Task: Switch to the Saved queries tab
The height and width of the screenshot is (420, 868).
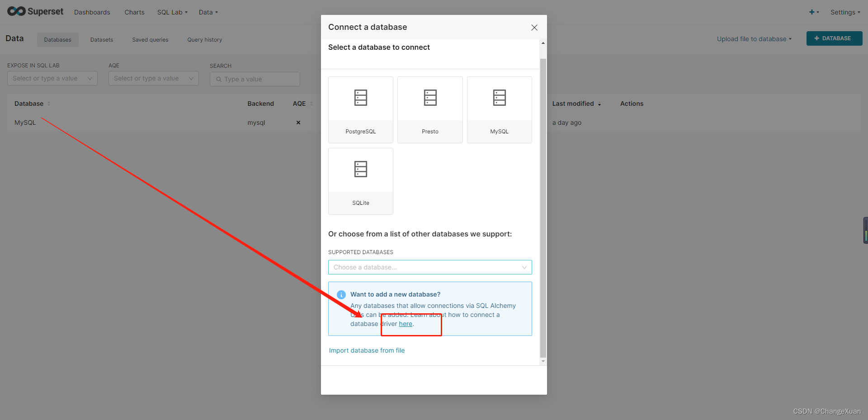Action: pos(150,40)
